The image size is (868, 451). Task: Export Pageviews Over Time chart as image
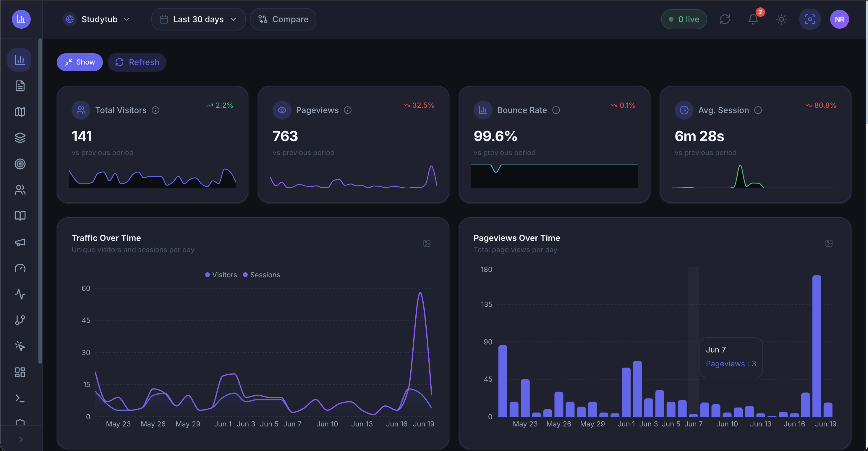[x=829, y=243]
